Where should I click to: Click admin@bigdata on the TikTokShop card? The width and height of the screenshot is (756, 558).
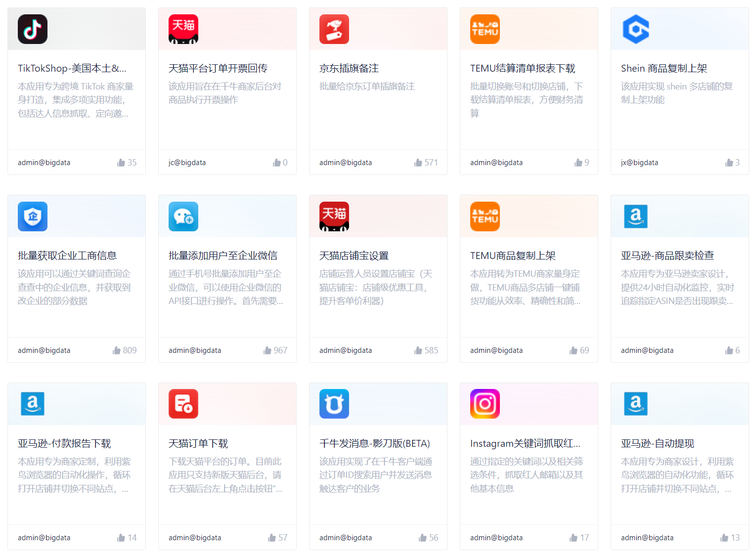[x=44, y=163]
